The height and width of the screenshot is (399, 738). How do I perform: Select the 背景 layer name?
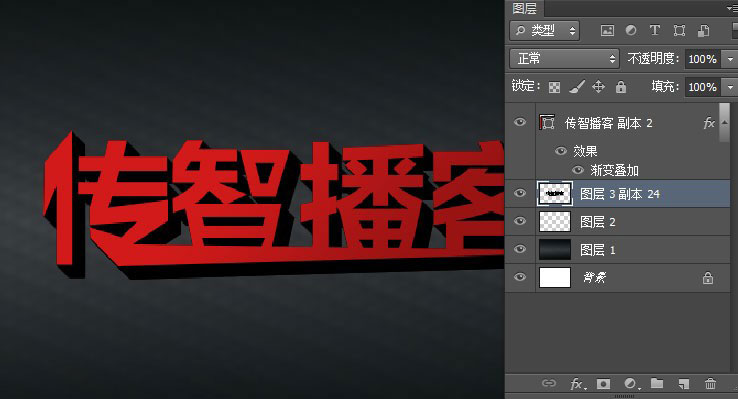[594, 278]
